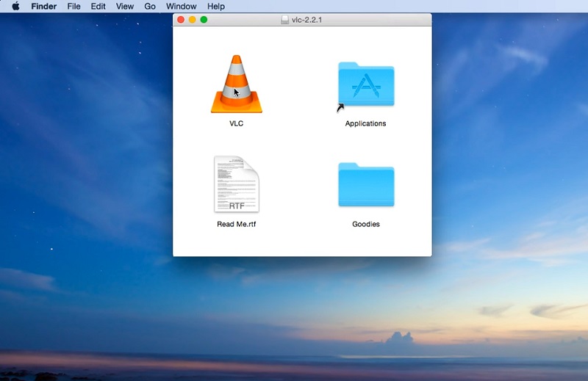Select the Applications folder shortcut icon
This screenshot has width=588, height=381.
(365, 85)
